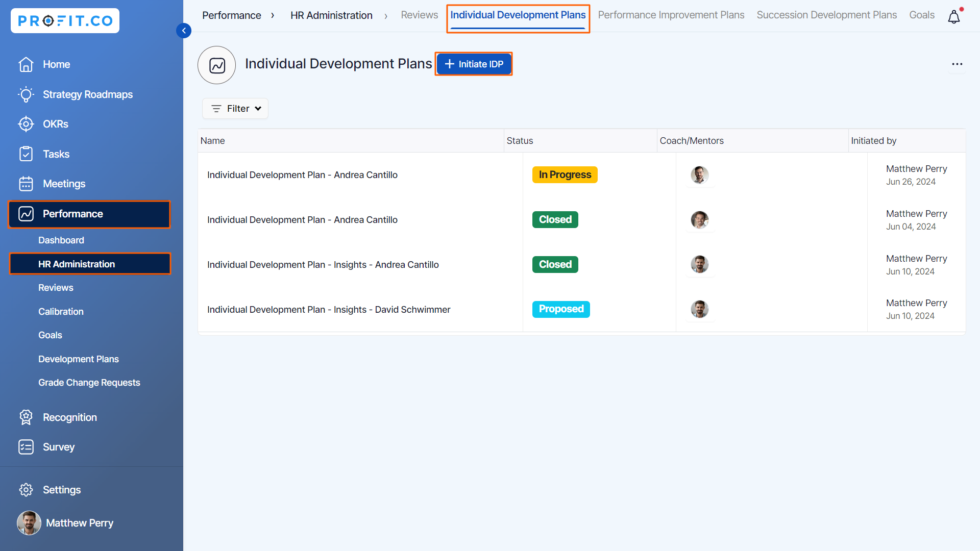The height and width of the screenshot is (551, 980).
Task: Select the OKRs icon in sidebar
Action: click(26, 124)
